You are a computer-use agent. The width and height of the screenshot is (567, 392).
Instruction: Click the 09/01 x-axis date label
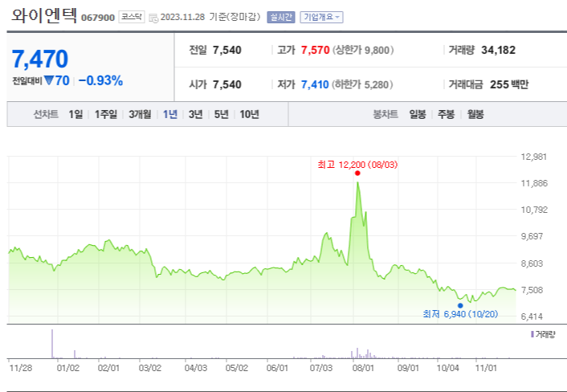408,368
